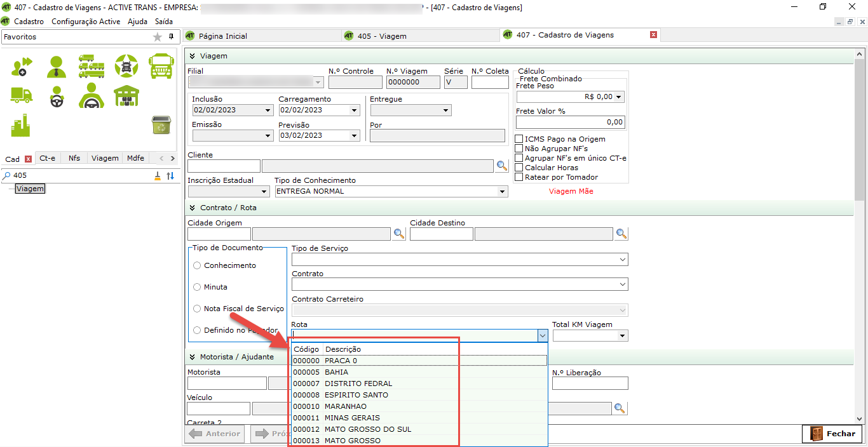868x447 pixels.
Task: Open the Tipo de Serviço dropdown
Action: pyautogui.click(x=622, y=260)
